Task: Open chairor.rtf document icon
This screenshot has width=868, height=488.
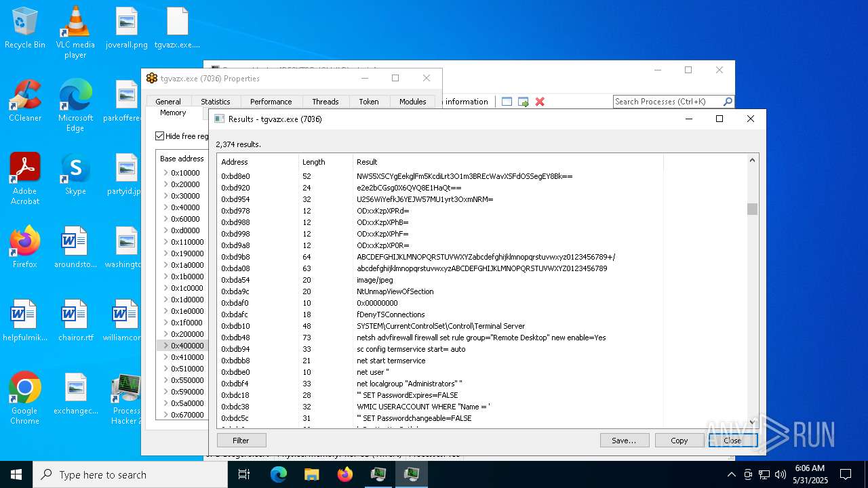Action: (75, 321)
